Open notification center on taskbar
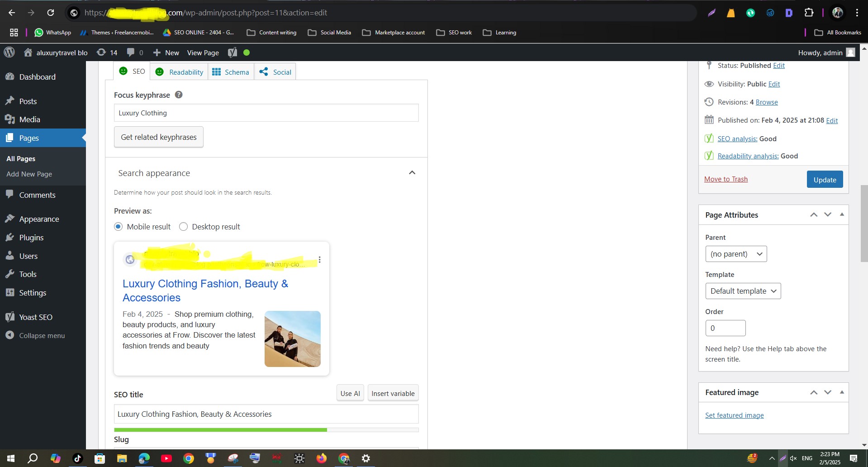Image resolution: width=868 pixels, height=467 pixels. pos(854,458)
